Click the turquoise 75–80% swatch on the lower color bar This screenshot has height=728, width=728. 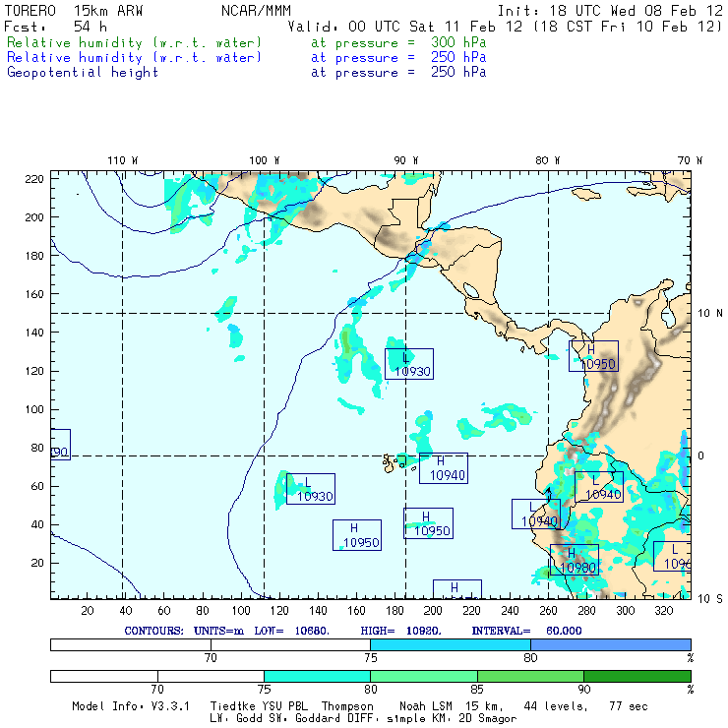pos(317,677)
